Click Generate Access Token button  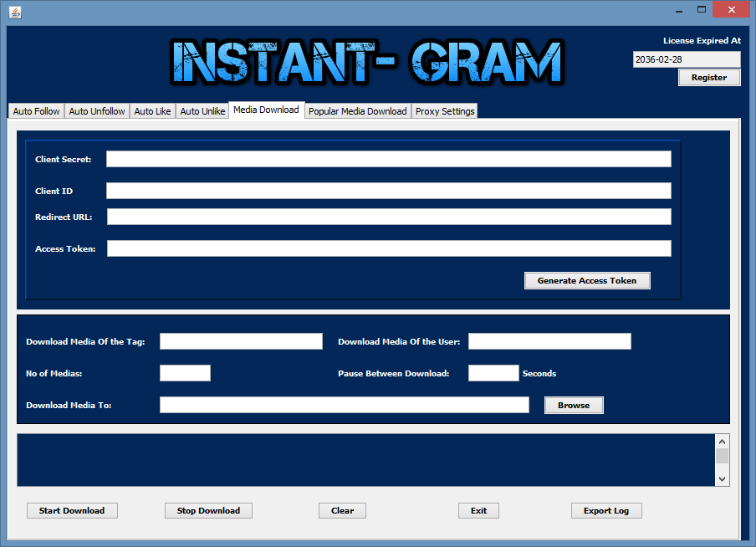click(x=587, y=280)
